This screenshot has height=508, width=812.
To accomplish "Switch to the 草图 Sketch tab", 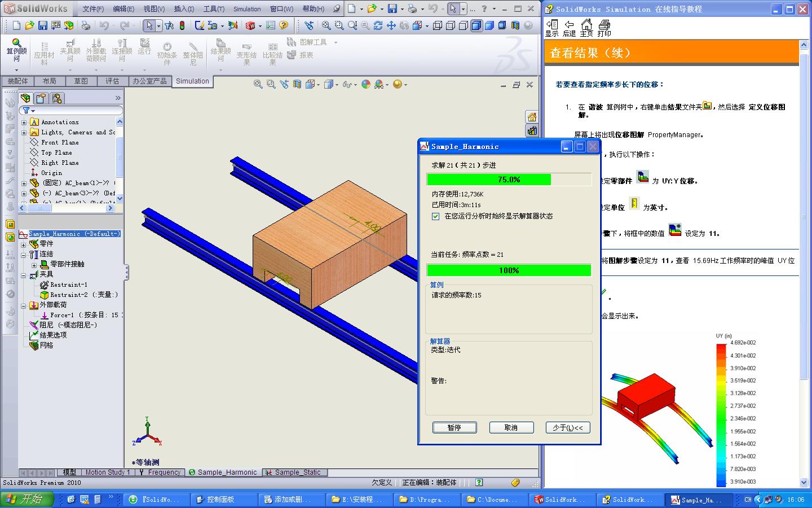I will [81, 81].
